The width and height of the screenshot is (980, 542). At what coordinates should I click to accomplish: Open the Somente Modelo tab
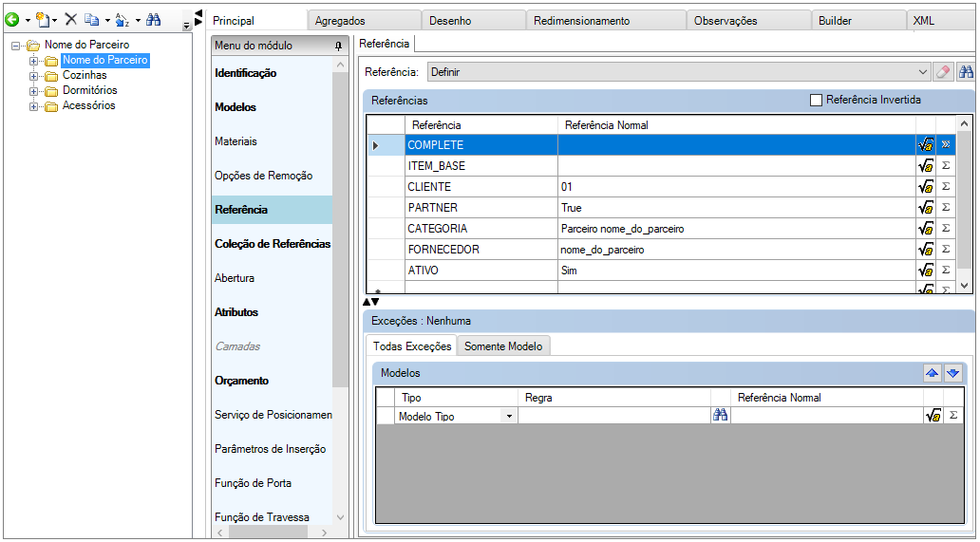click(503, 346)
